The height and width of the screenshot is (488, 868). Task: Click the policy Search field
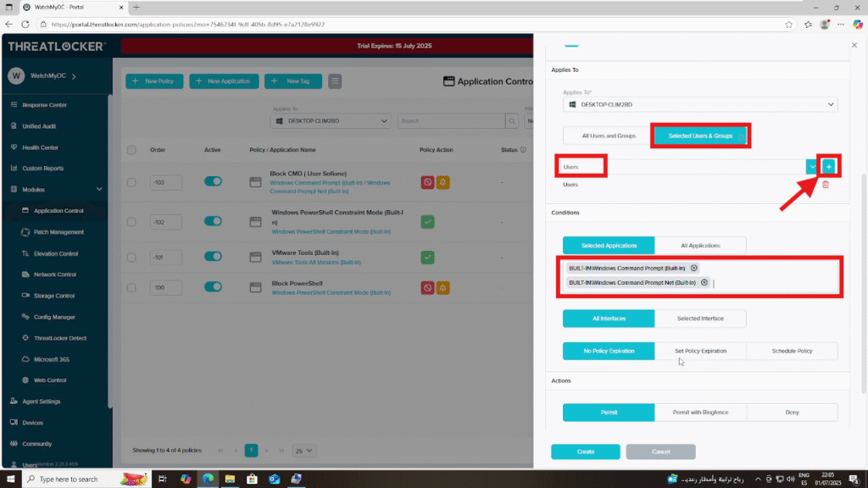451,120
